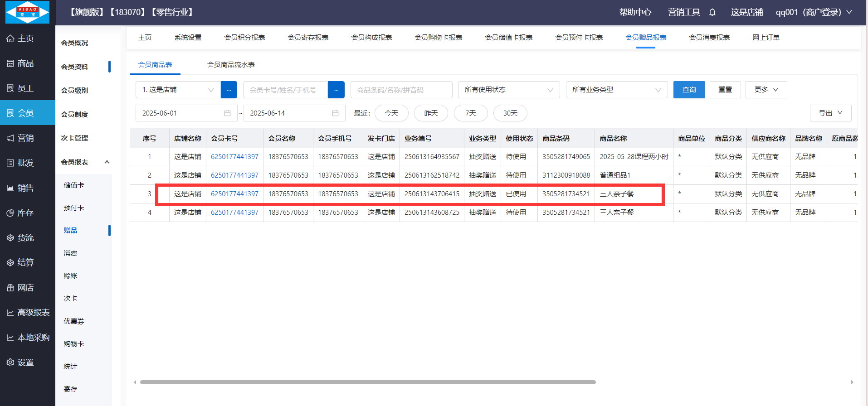The image size is (868, 406).
Task: Open calendar picker for start date 2025-06-01
Action: [227, 113]
